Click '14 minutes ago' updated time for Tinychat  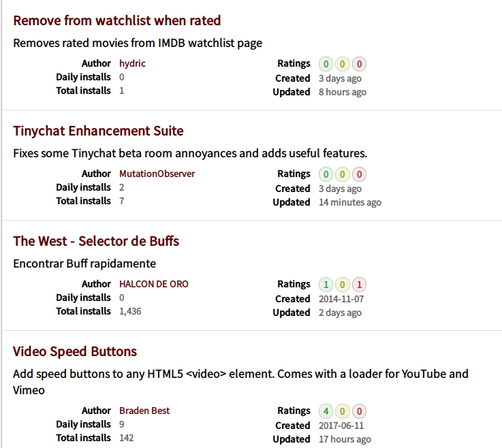pos(349,202)
